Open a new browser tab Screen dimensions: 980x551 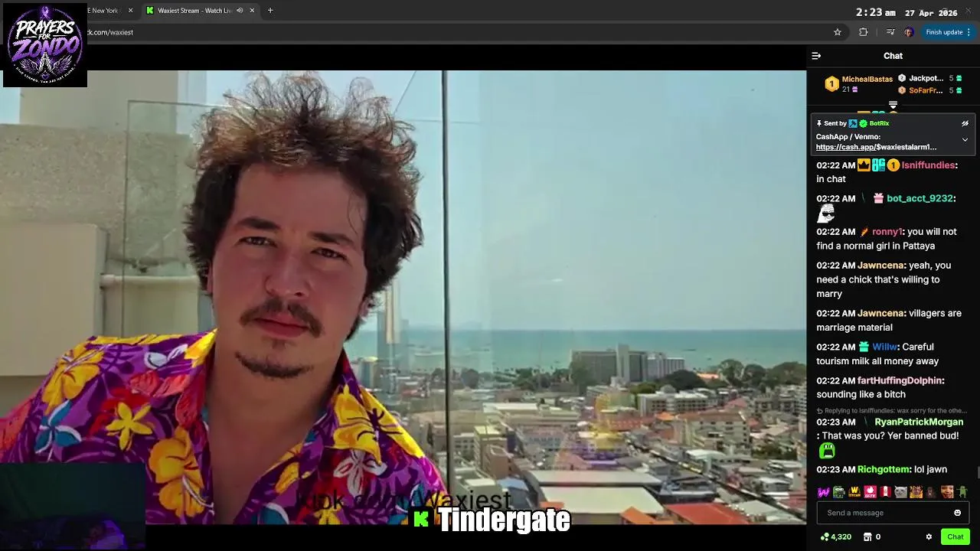(x=270, y=11)
